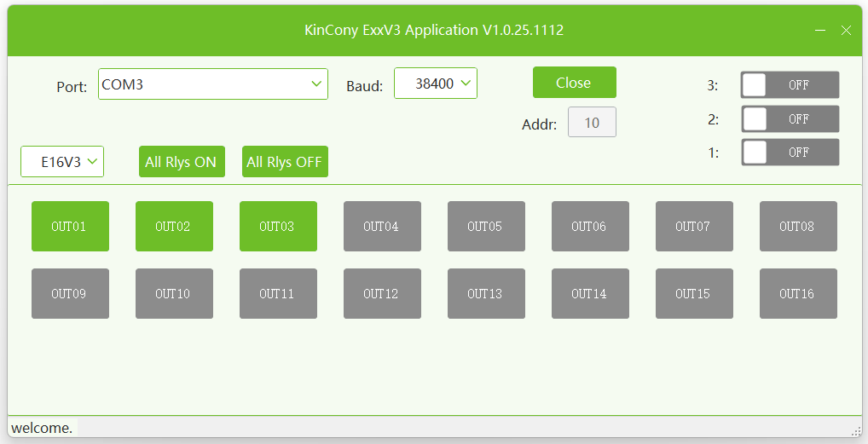Flip switch 1 from OFF
The height and width of the screenshot is (444, 868).
pos(790,153)
